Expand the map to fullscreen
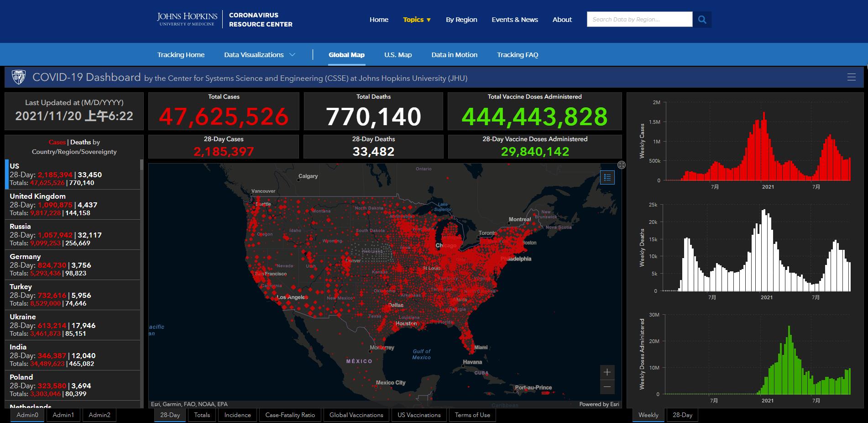The height and width of the screenshot is (423, 868). click(622, 165)
